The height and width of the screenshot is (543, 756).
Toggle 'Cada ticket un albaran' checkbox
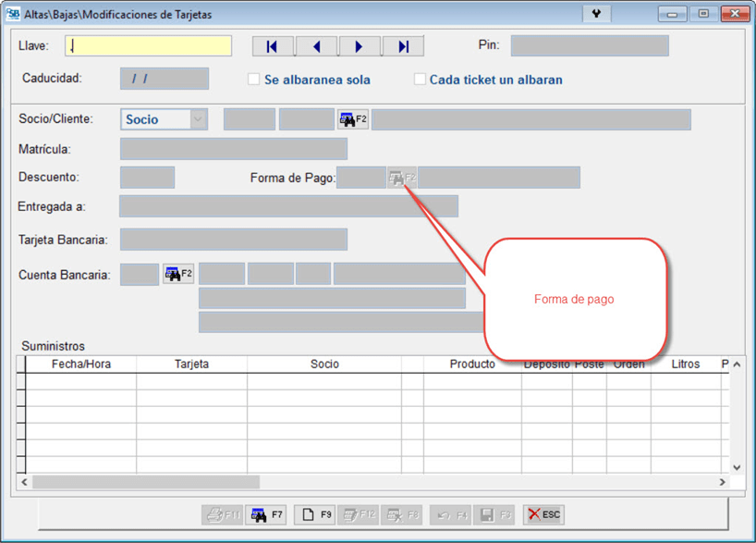coord(420,80)
